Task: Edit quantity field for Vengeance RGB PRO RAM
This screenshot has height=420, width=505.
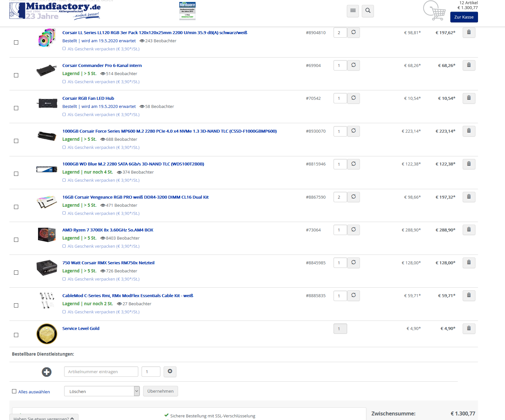Action: tap(340, 197)
